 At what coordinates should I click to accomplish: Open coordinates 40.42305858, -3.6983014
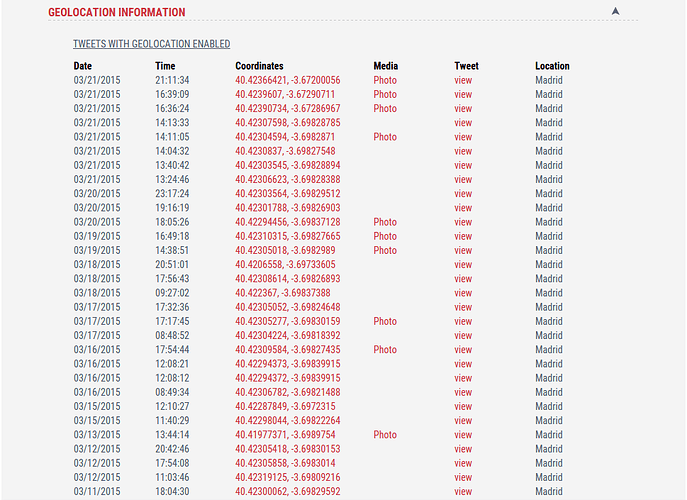coord(285,463)
